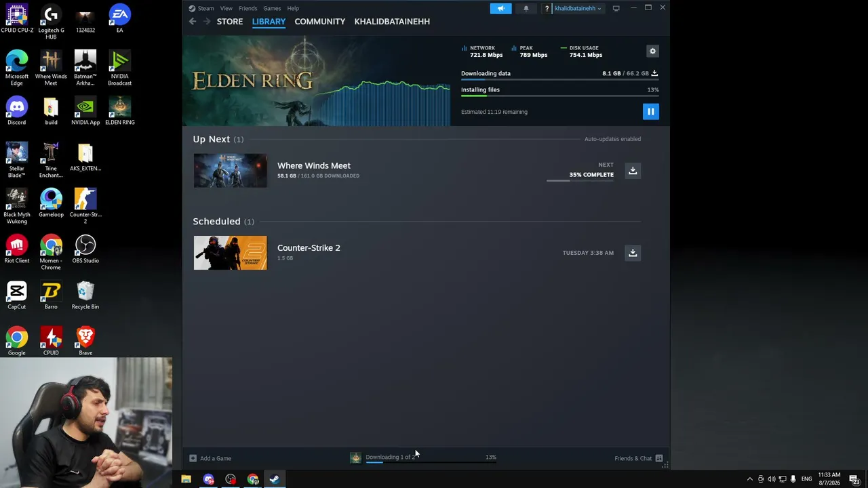Go back with Steam's back arrow

(193, 22)
